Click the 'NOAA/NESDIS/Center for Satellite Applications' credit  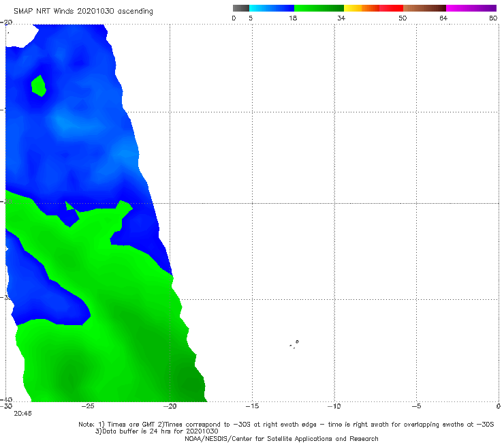click(x=281, y=439)
